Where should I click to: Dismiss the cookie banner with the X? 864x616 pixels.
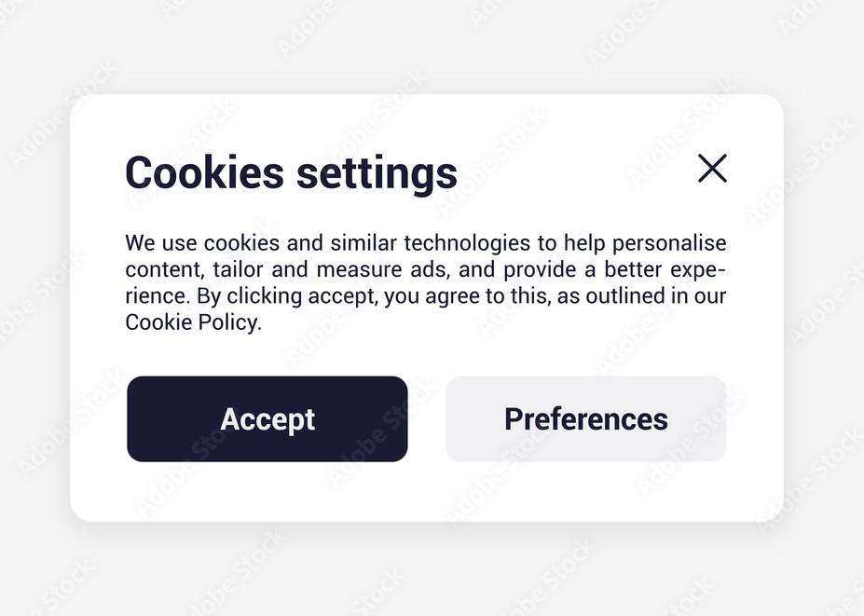coord(712,169)
